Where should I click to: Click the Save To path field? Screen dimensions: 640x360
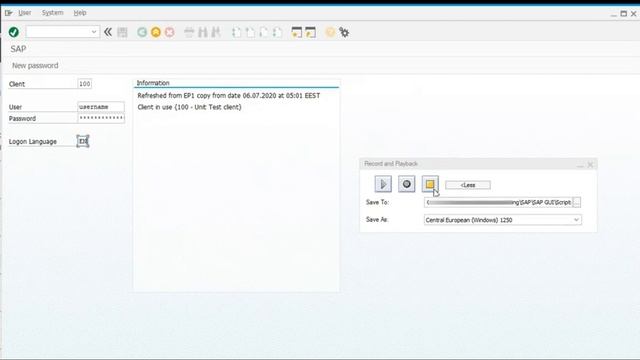point(498,202)
